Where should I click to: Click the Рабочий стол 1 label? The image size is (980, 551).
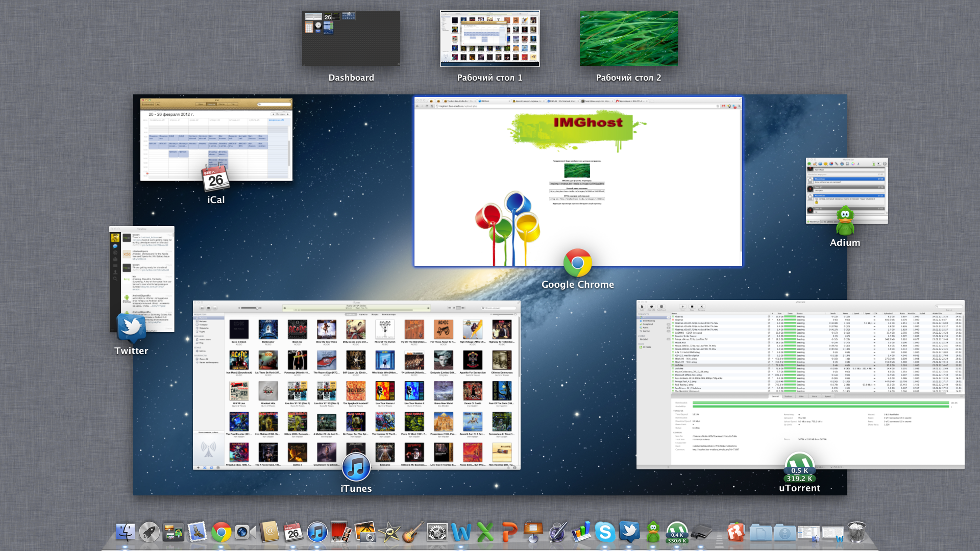tap(490, 78)
